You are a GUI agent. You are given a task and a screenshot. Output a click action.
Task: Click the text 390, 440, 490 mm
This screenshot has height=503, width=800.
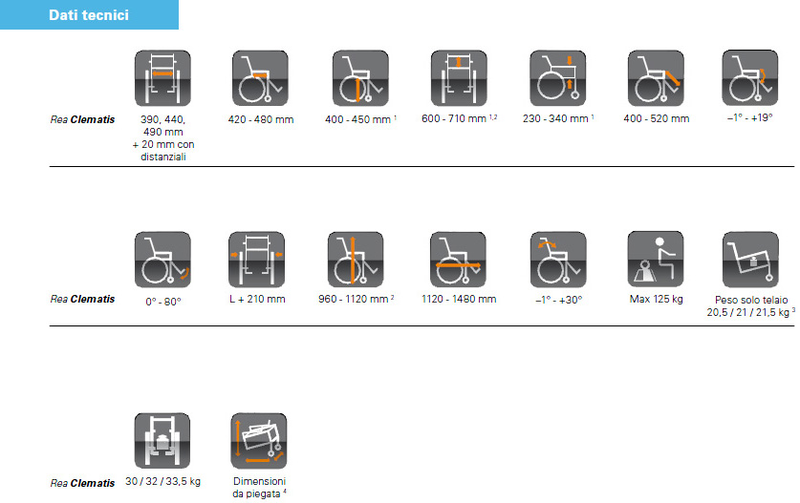coord(163,125)
